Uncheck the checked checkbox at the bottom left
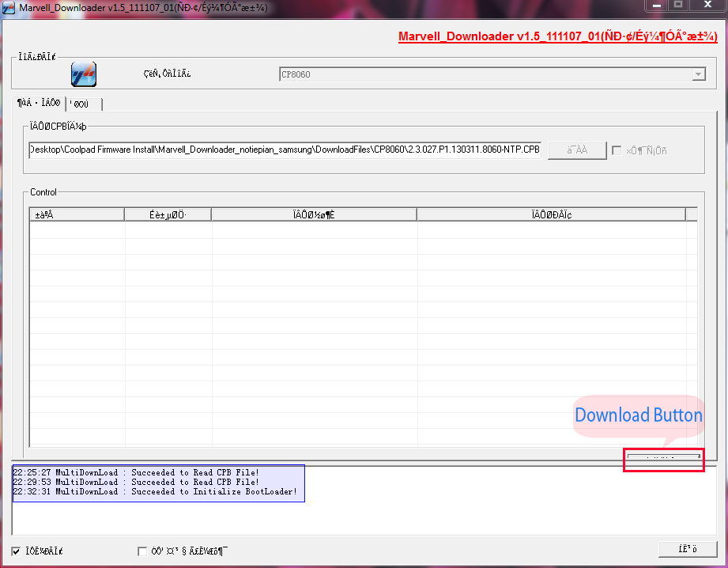 pyautogui.click(x=17, y=551)
